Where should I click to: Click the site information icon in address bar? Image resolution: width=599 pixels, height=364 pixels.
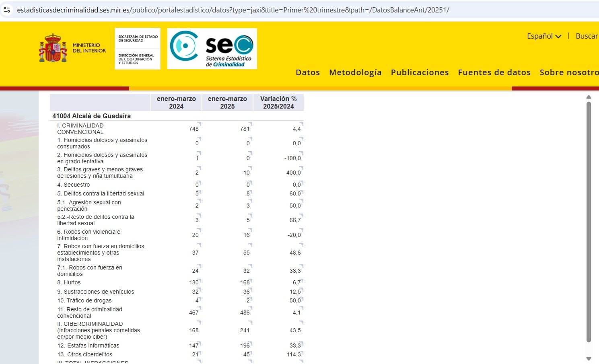point(7,10)
